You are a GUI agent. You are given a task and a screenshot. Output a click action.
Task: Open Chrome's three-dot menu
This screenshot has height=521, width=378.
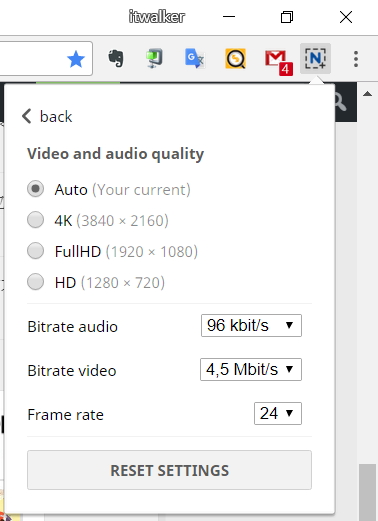[x=356, y=59]
